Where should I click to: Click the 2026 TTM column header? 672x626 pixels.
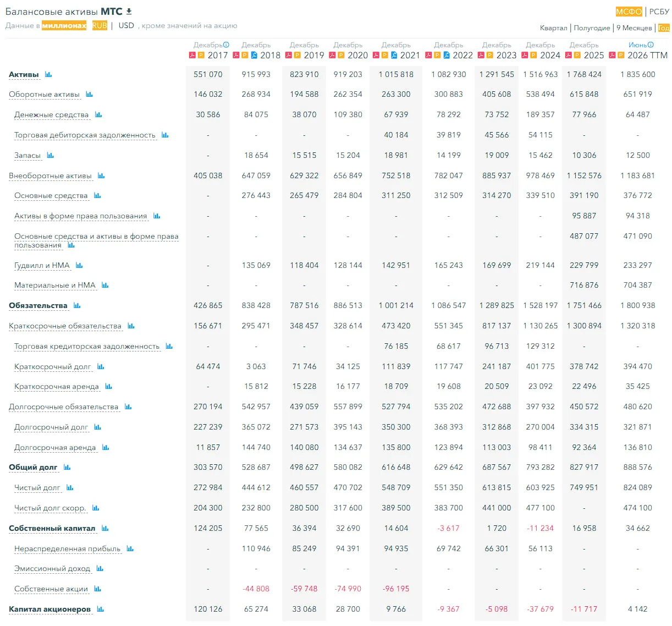click(x=648, y=55)
